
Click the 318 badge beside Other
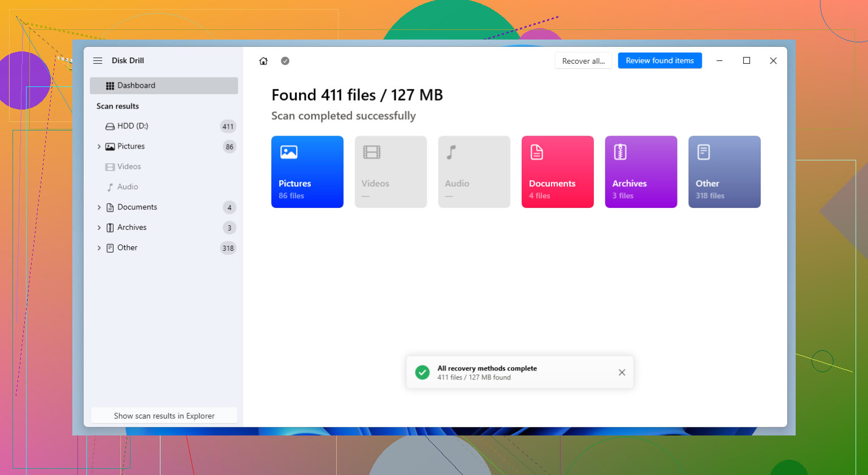(228, 248)
